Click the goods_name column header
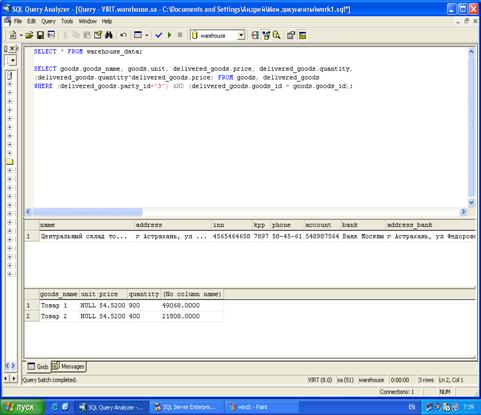This screenshot has width=481, height=415. pyautogui.click(x=58, y=294)
